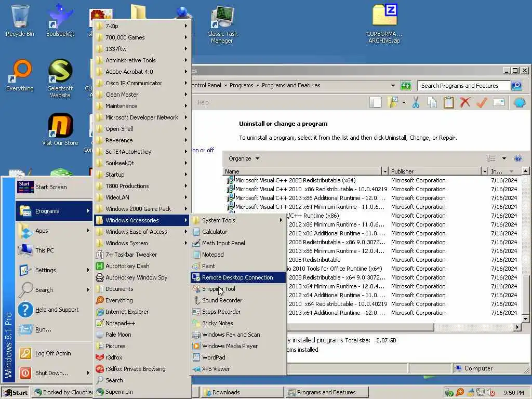The height and width of the screenshot is (399, 532).
Task: Open Notepad in accessories submenu
Action: 238,255
